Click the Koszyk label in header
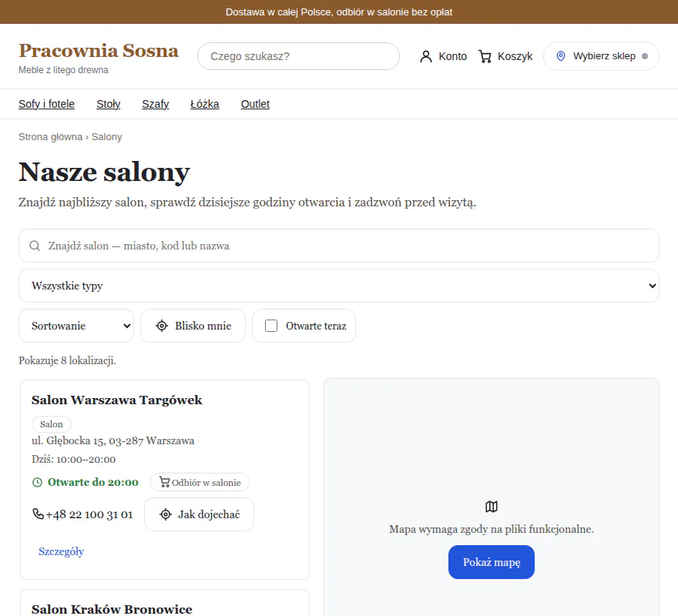678x616 pixels. [515, 57]
